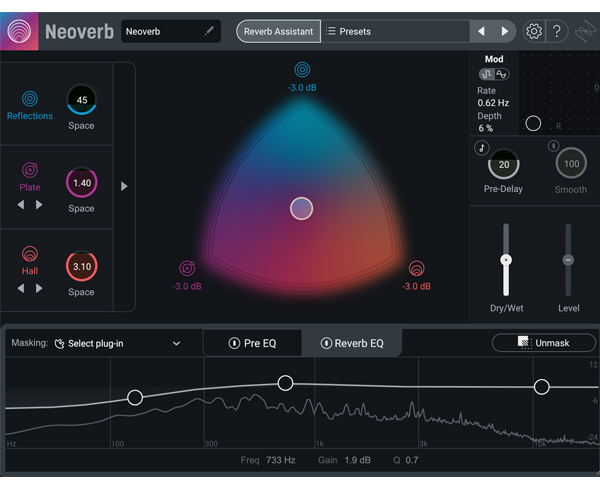Click Hall node on blend pad
The width and height of the screenshot is (600, 491).
(416, 268)
